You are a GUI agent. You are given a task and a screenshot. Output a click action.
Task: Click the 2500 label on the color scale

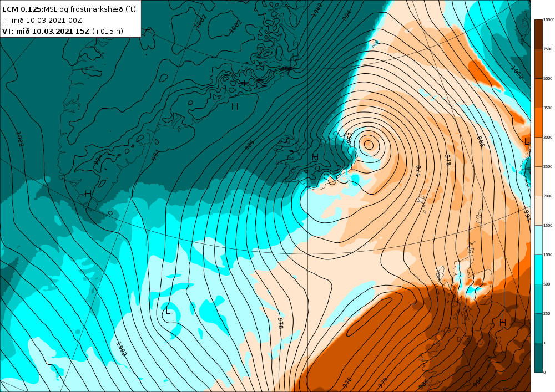548,166
